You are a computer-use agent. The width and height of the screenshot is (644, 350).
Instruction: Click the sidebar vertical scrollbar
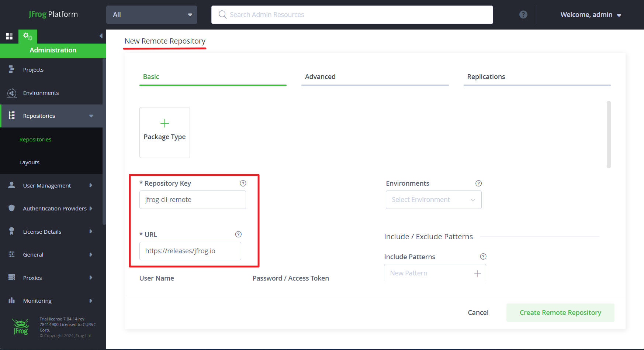click(x=104, y=142)
